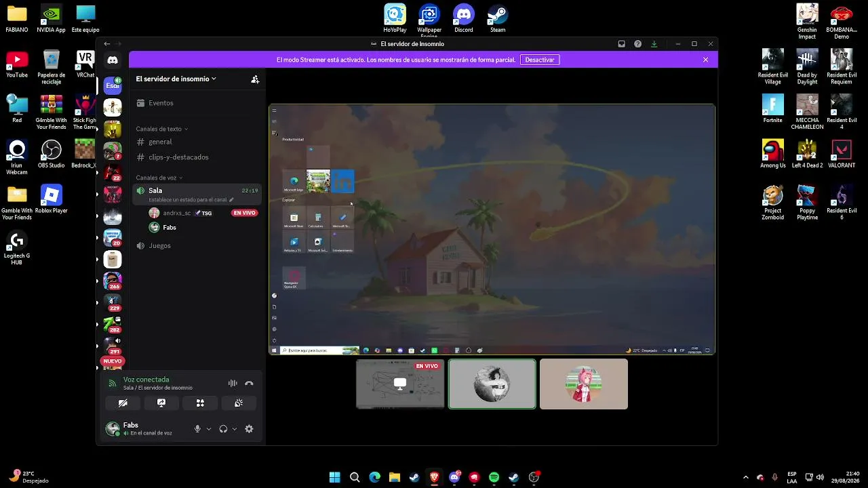
Task: Open the general text channel
Action: (x=197, y=142)
